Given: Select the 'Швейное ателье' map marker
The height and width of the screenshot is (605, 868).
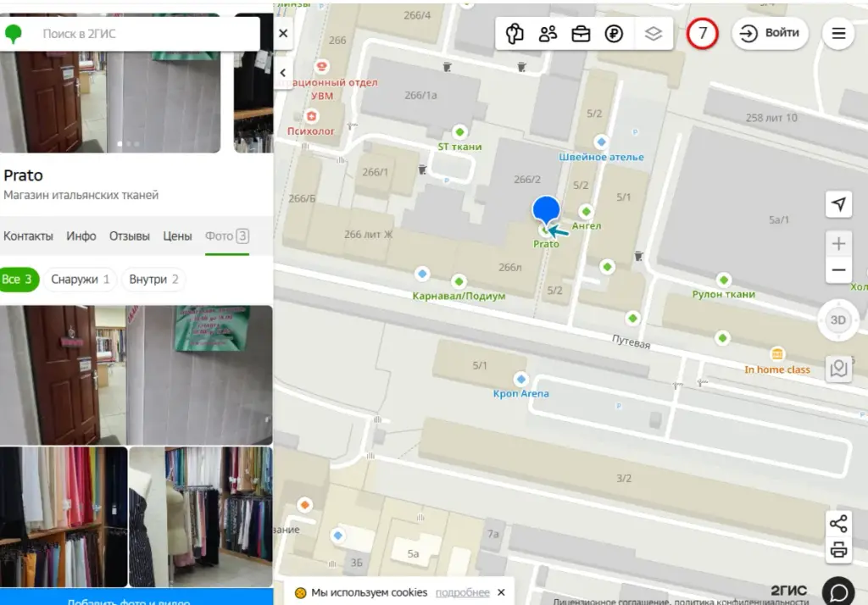Looking at the screenshot, I should [x=601, y=142].
